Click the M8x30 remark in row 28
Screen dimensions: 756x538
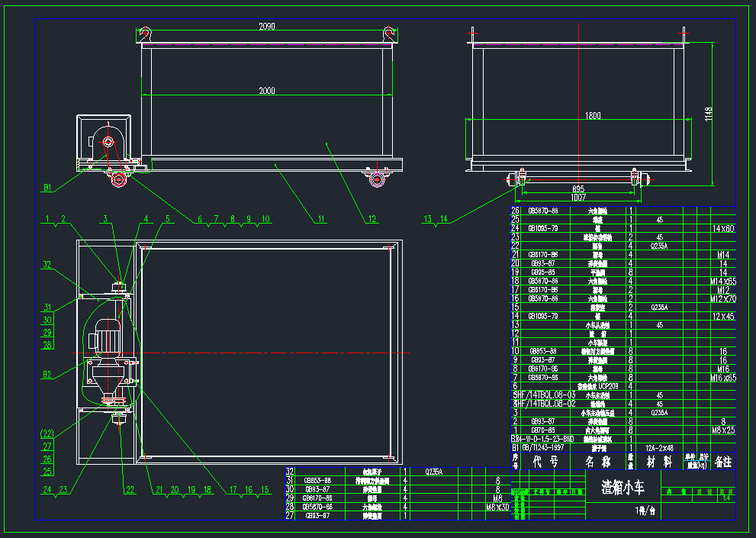497,507
